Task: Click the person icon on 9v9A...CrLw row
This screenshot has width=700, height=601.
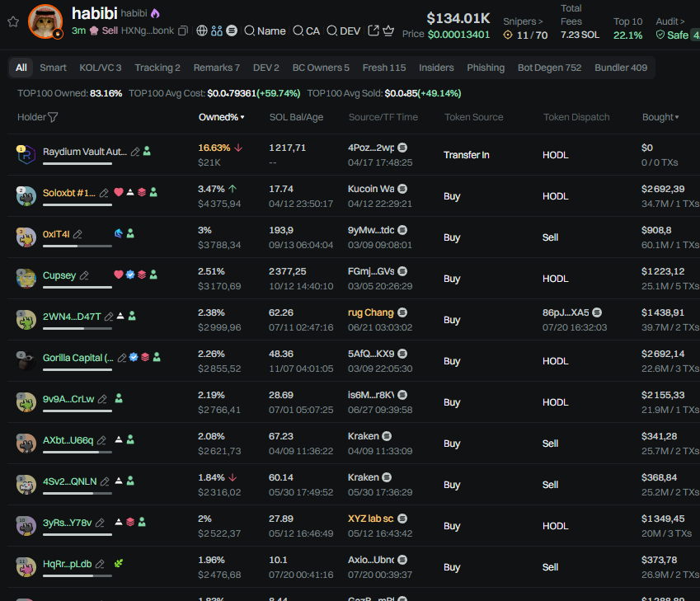Action: click(119, 398)
